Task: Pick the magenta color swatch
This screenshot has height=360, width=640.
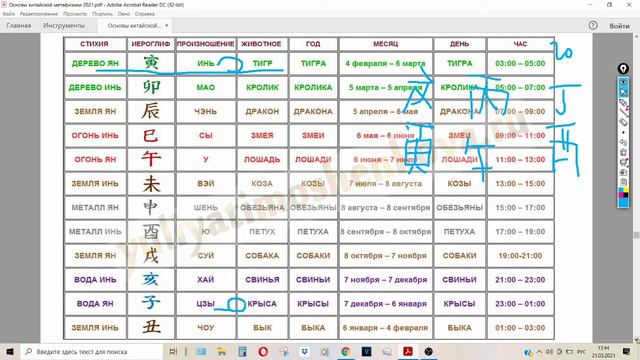Action: [x=621, y=195]
